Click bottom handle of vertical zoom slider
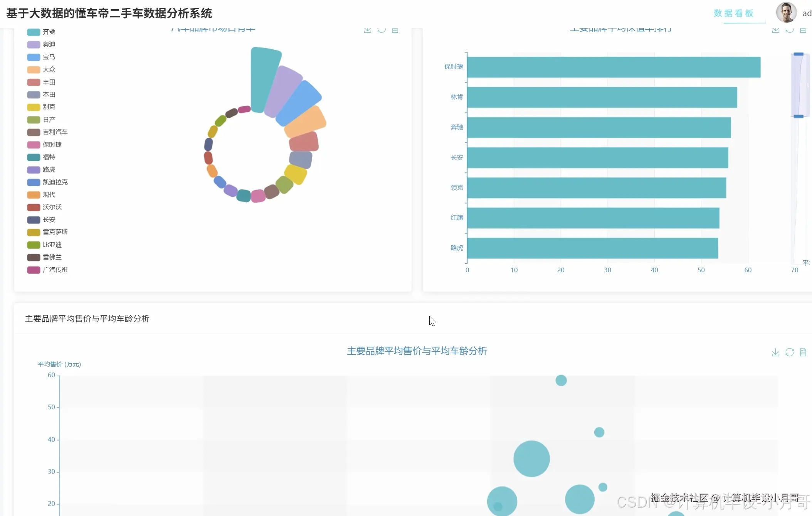 [x=799, y=116]
